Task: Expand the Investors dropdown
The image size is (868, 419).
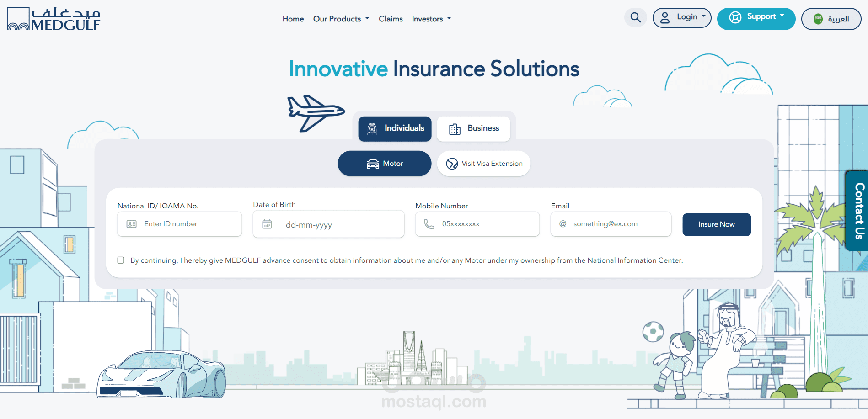Action: (431, 19)
